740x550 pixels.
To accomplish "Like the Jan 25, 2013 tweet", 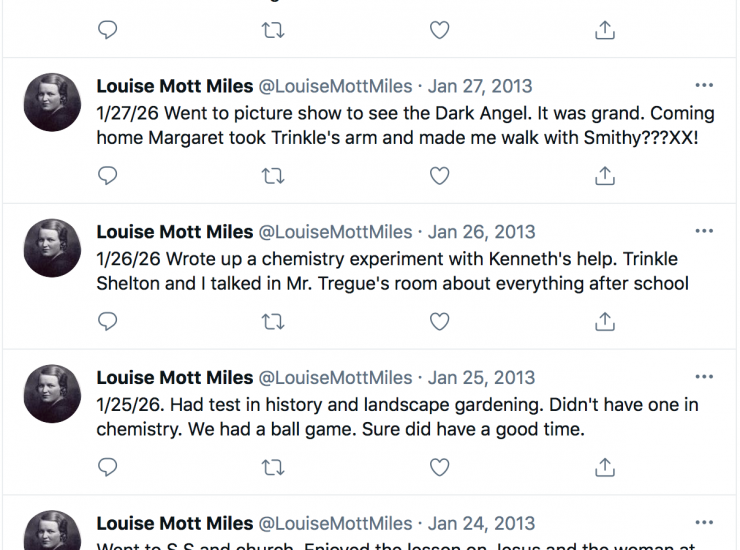I will point(439,467).
